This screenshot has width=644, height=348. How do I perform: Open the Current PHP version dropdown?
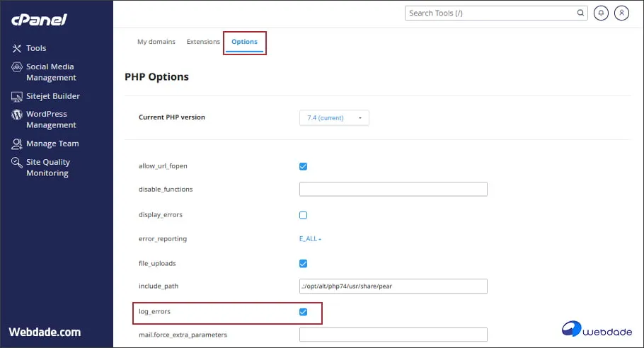334,117
